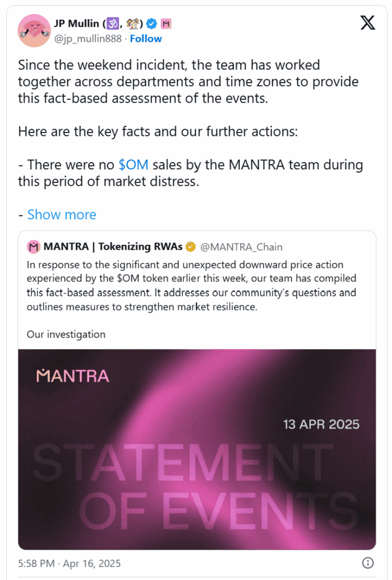Open the info icon at the bottom right
This screenshot has width=392, height=580.
tap(368, 563)
